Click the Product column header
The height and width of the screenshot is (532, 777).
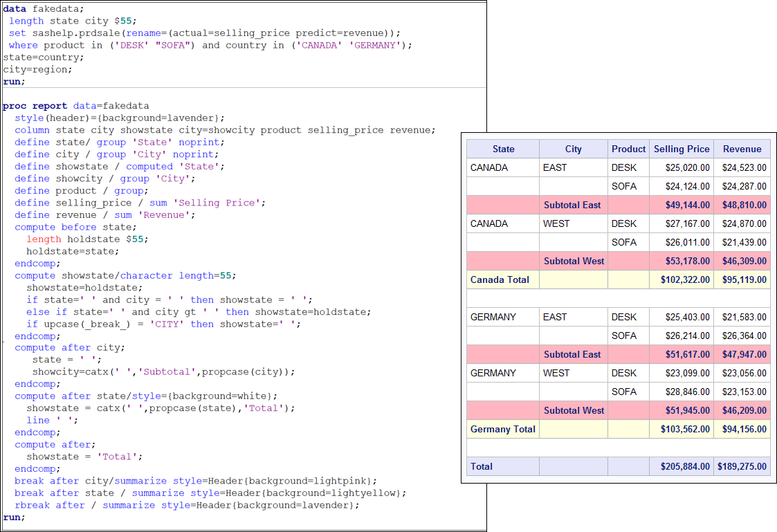tap(628, 149)
